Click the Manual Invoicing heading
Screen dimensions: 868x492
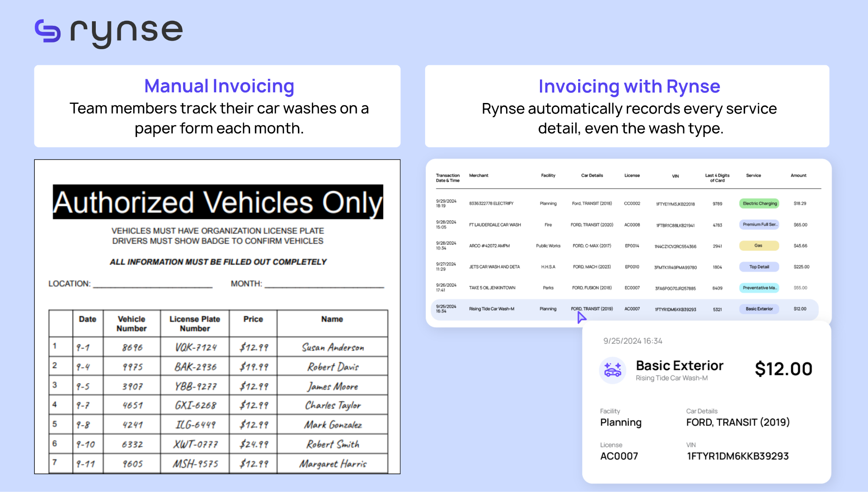click(x=219, y=86)
